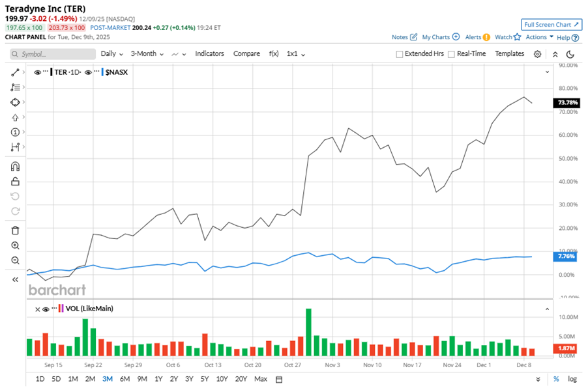The height and width of the screenshot is (390, 588).
Task: Collapse the left drawing toolbar
Action: pyautogui.click(x=15, y=279)
